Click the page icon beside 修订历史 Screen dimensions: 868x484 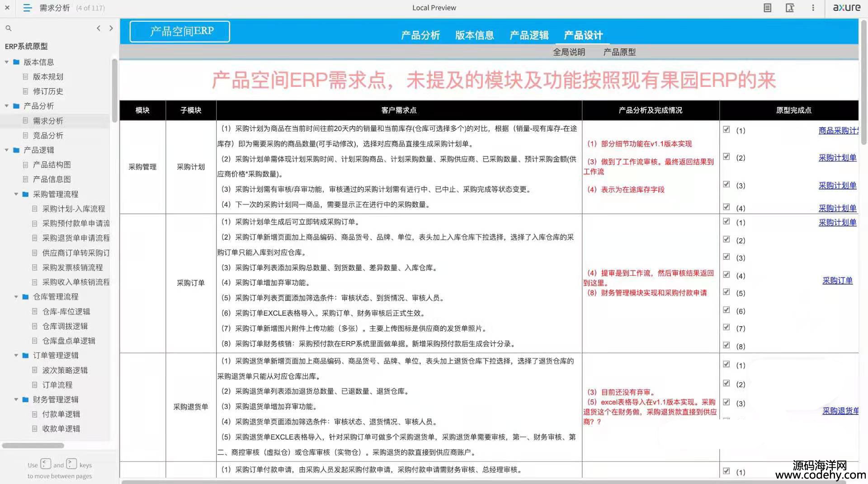pyautogui.click(x=25, y=91)
